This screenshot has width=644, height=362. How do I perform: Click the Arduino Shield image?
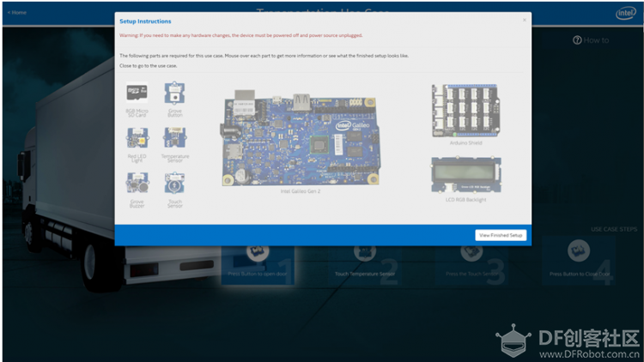click(x=465, y=111)
